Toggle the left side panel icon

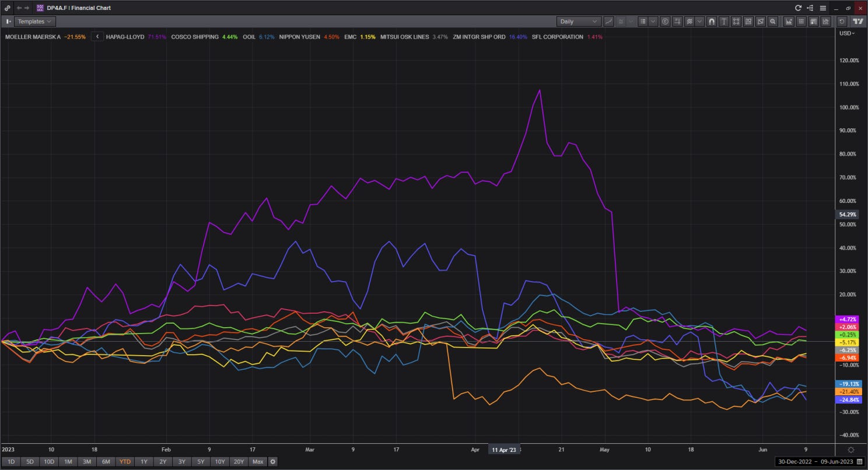point(8,22)
